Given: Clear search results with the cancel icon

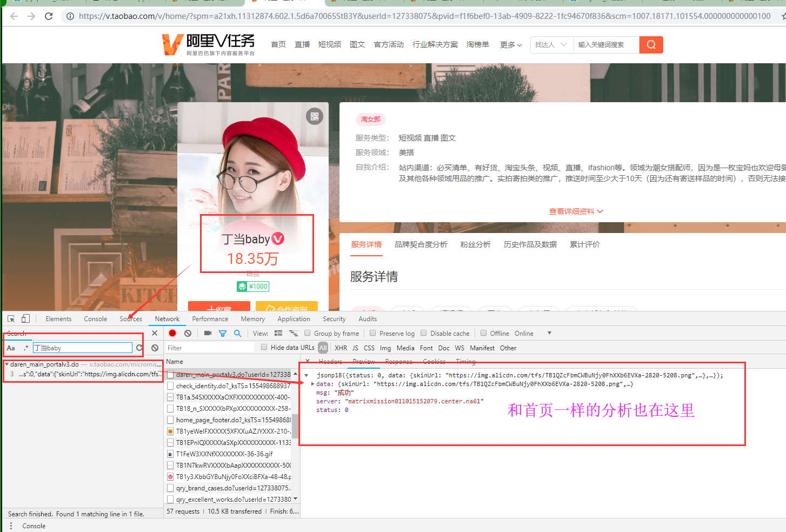Looking at the screenshot, I should pos(155,348).
